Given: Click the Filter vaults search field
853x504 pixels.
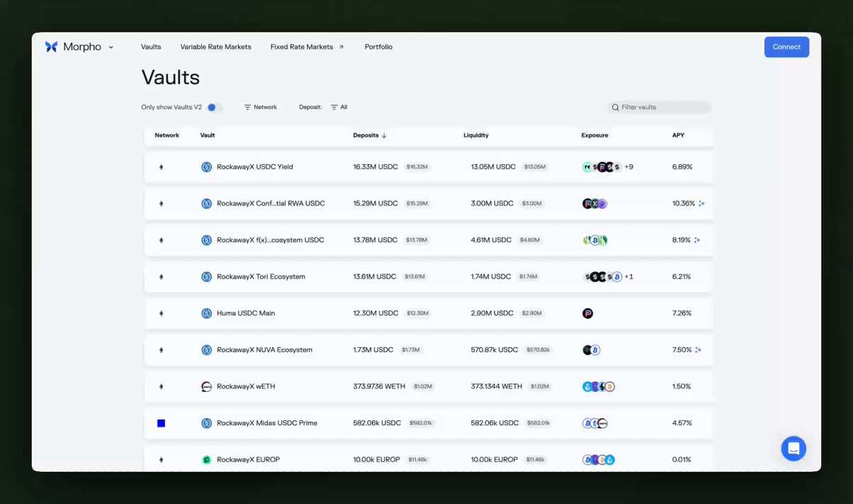Looking at the screenshot, I should tap(660, 107).
